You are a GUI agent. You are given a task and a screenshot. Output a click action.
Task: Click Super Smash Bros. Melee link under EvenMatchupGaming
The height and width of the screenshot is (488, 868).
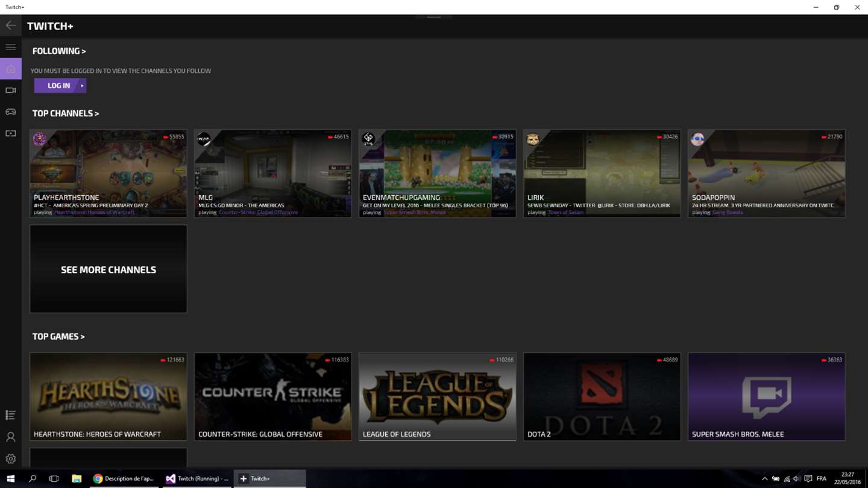pyautogui.click(x=415, y=212)
